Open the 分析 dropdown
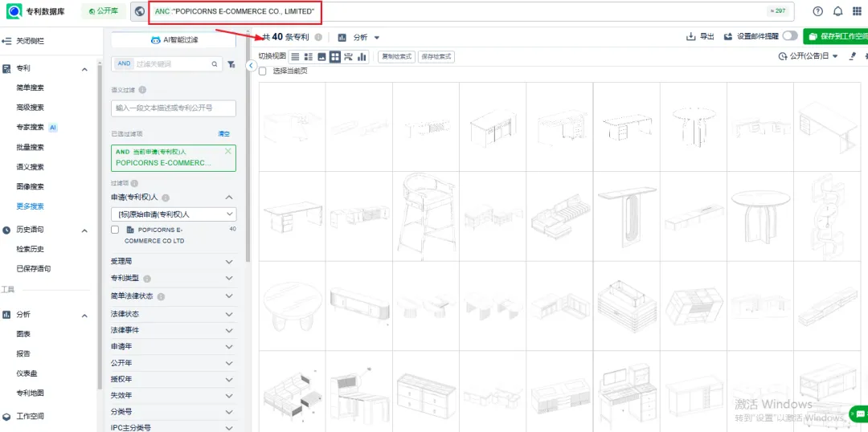The width and height of the screenshot is (868, 432). 359,38
